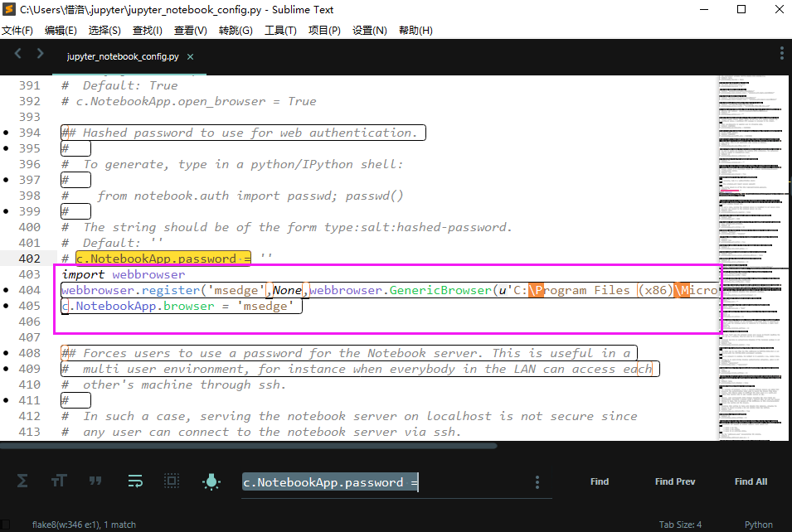Toggle side bar icon in status bar

(x=5, y=525)
